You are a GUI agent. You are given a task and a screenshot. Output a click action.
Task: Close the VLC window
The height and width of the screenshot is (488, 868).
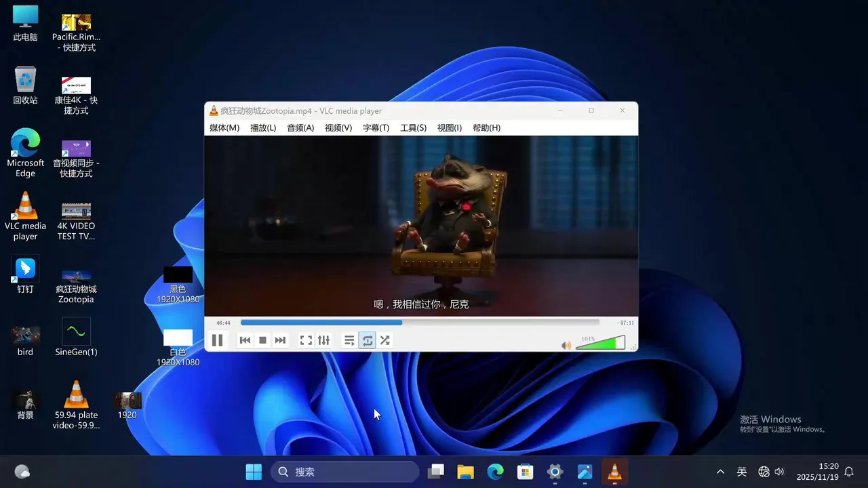click(623, 110)
